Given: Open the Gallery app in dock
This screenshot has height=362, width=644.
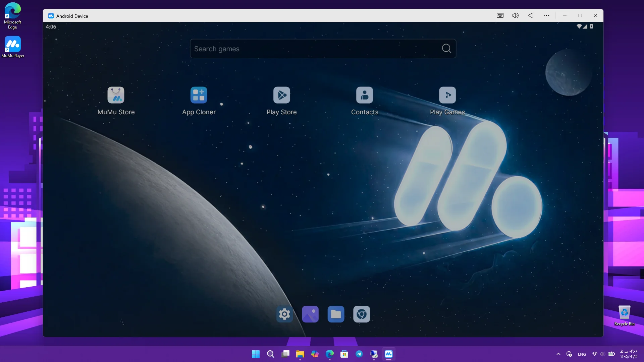Looking at the screenshot, I should [310, 314].
